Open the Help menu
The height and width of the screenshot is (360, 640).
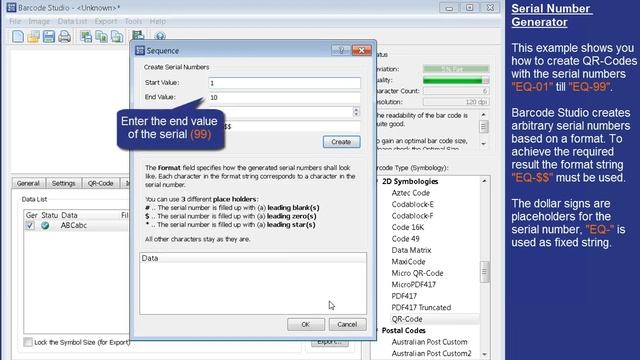pos(158,21)
